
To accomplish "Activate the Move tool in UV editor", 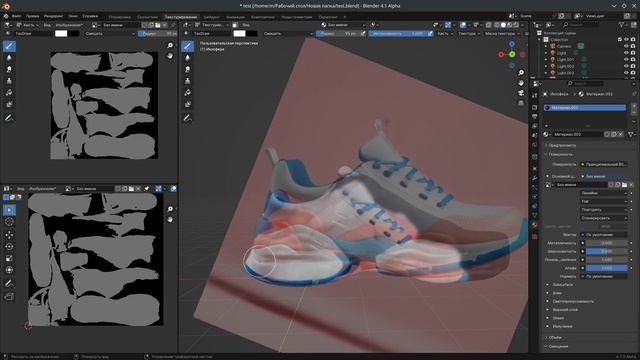I will [x=9, y=235].
